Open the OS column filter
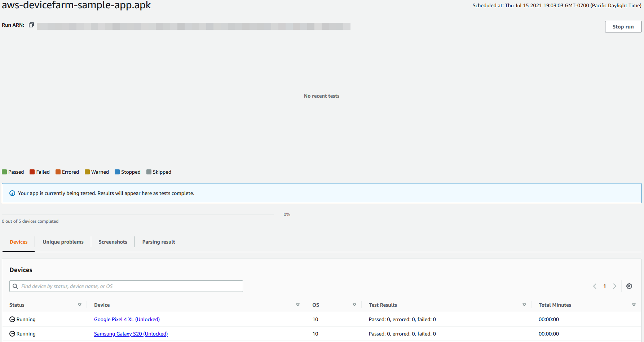Screen dimensions: 644x342 click(x=354, y=305)
